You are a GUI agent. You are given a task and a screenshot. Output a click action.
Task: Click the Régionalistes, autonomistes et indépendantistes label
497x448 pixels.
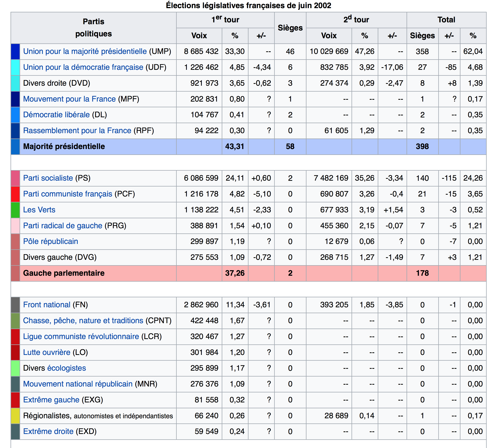pos(98,416)
